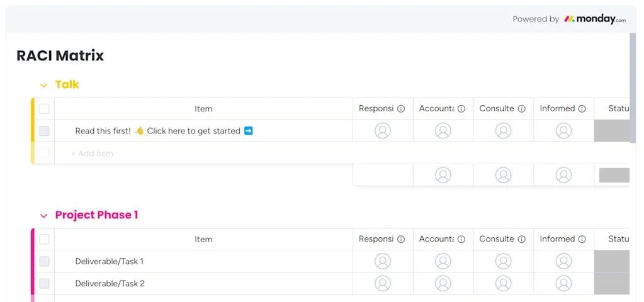Image resolution: width=644 pixels, height=302 pixels.
Task: Assign Consulted person for Deliverable/Task 2
Action: pos(503,283)
